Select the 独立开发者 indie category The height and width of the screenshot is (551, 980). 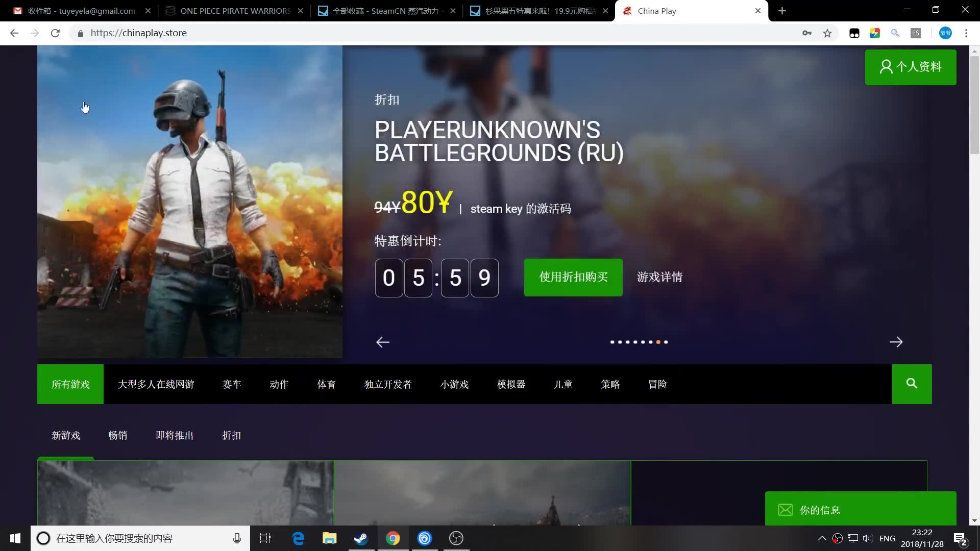(x=388, y=384)
